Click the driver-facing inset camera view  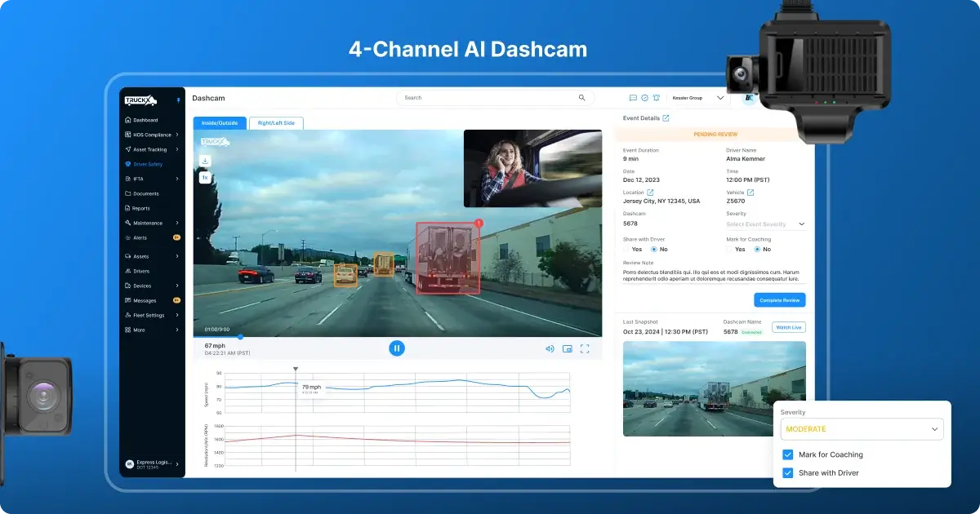532,168
